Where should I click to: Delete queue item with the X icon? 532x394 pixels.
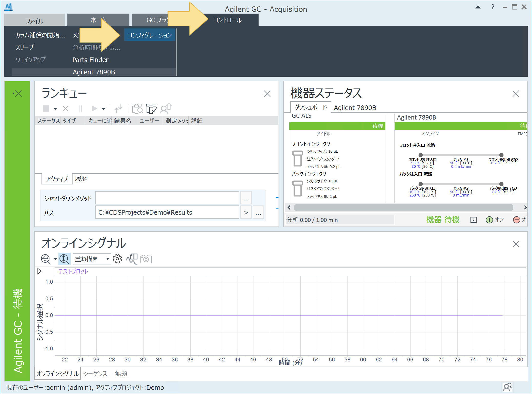pyautogui.click(x=66, y=109)
